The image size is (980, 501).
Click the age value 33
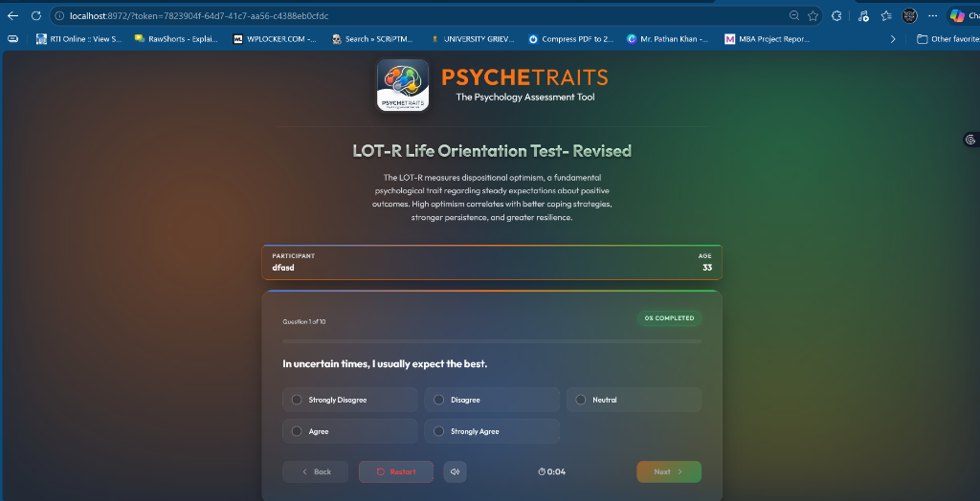[707, 268]
